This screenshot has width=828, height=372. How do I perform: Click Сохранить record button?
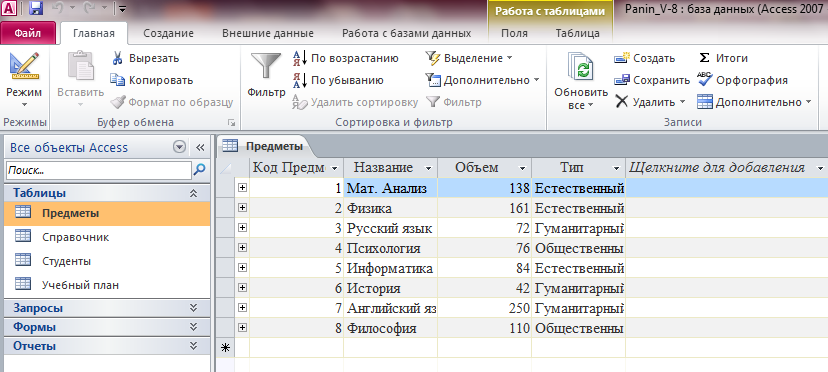(x=652, y=80)
